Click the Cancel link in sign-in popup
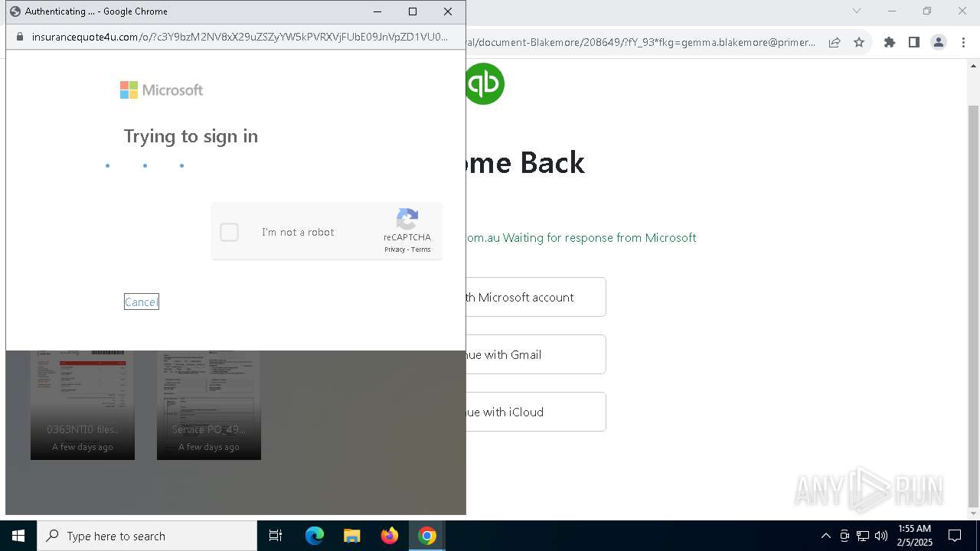This screenshot has width=980, height=551. 141,302
